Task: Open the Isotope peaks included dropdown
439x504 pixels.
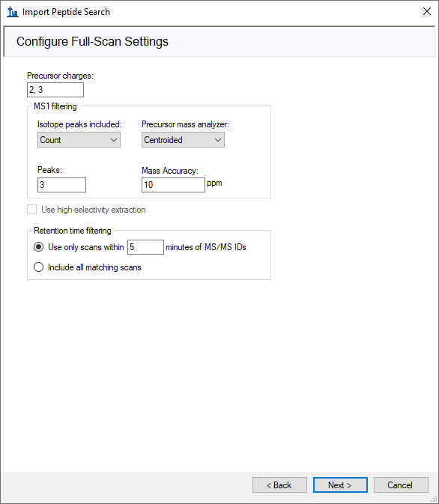Action: pos(79,140)
